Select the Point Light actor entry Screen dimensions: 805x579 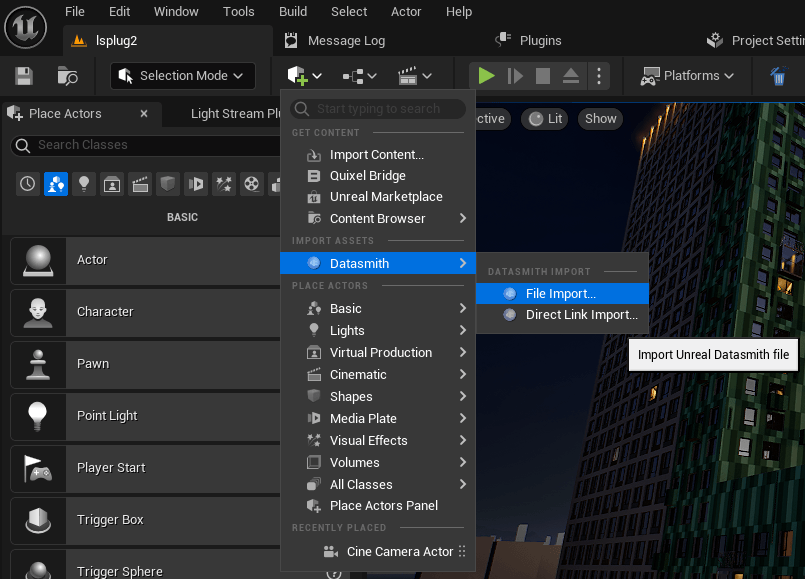coord(145,416)
